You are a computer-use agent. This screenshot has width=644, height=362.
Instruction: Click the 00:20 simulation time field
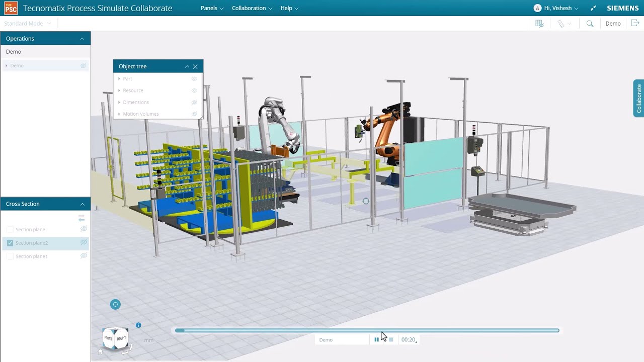[x=408, y=340]
